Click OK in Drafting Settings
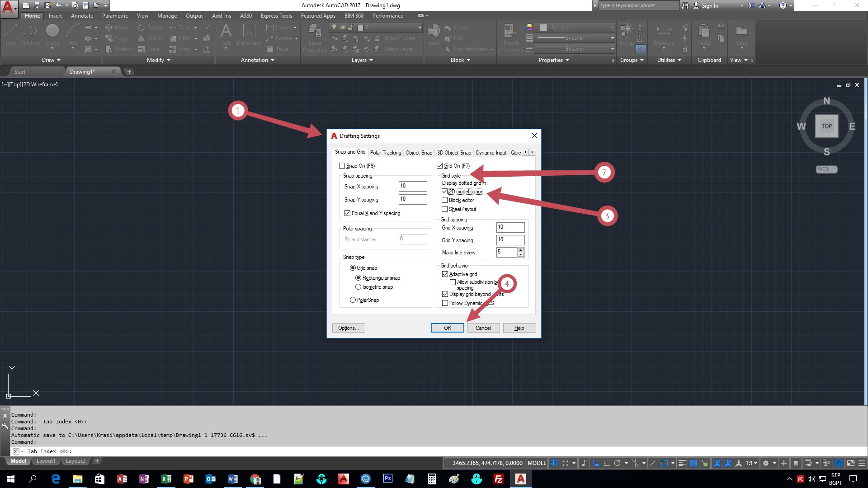The image size is (868, 488). coord(448,328)
